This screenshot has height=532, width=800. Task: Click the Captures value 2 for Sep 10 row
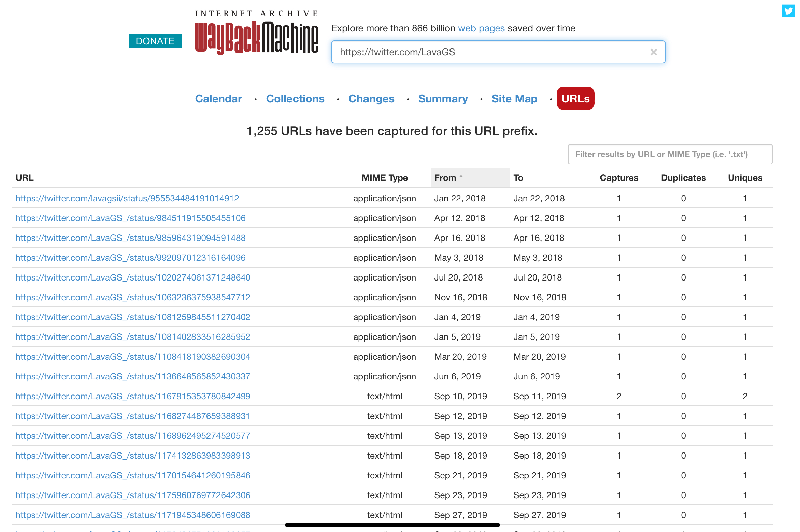pyautogui.click(x=619, y=396)
